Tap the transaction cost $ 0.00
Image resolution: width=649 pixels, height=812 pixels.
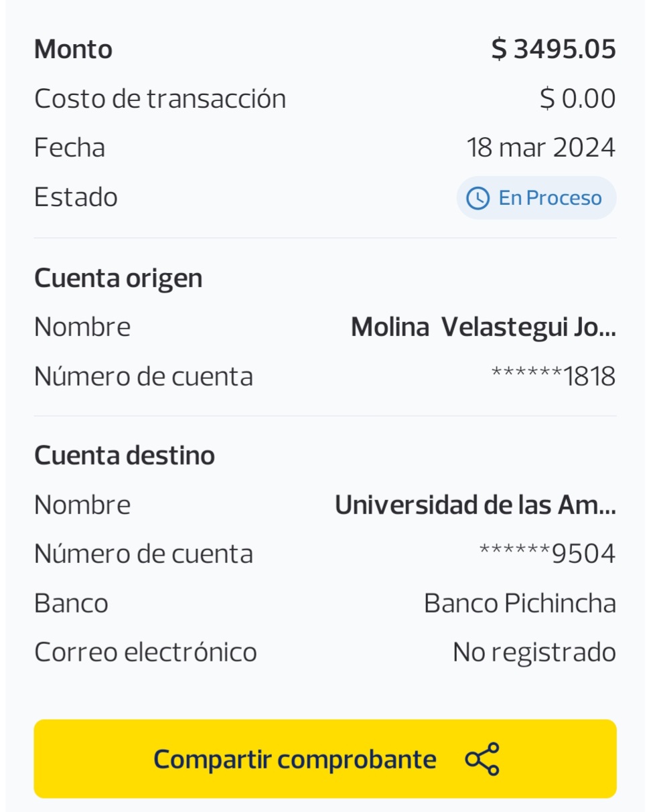pyautogui.click(x=578, y=99)
